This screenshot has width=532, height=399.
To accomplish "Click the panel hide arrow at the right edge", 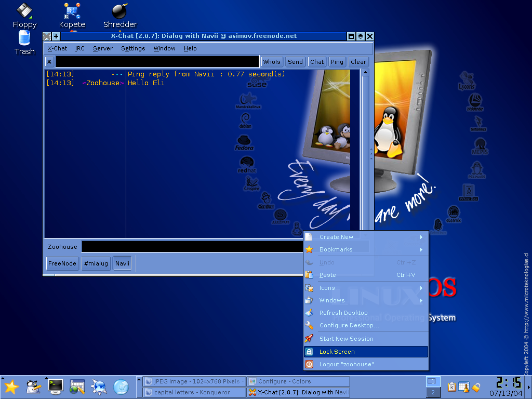I will [529, 387].
